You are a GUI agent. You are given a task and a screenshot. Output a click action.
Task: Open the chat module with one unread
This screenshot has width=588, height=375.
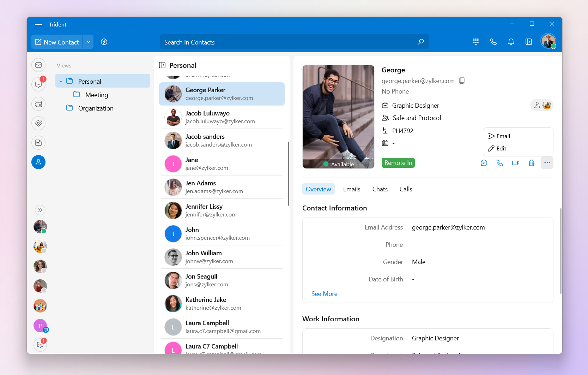[38, 84]
